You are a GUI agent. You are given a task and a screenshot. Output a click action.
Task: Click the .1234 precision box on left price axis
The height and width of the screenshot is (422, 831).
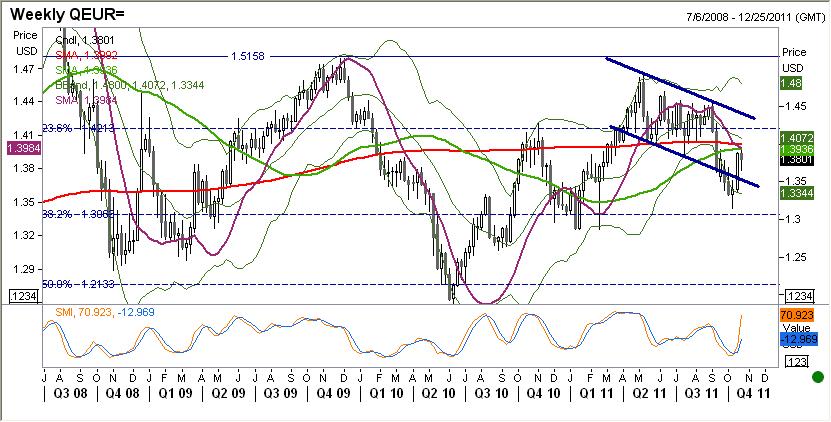pos(25,296)
